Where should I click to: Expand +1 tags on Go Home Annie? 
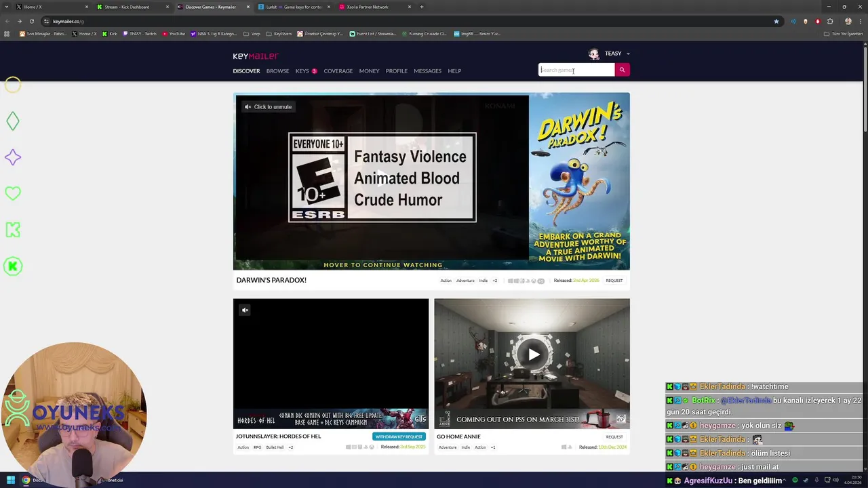tap(493, 447)
